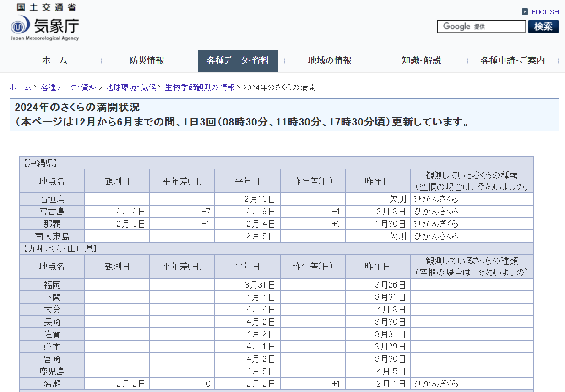Viewport: 565px width, 392px height.
Task: Click the 国土交通省 text above the logo
Action: [x=47, y=7]
